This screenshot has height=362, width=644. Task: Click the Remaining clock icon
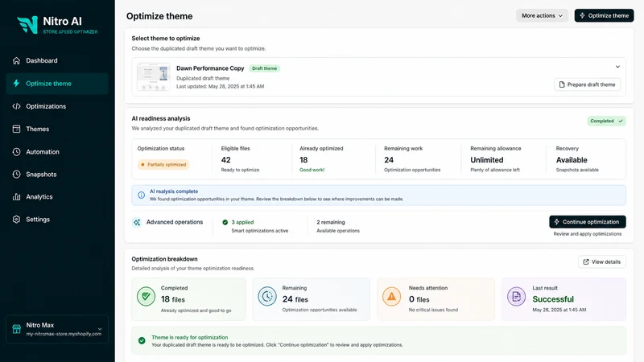267,296
